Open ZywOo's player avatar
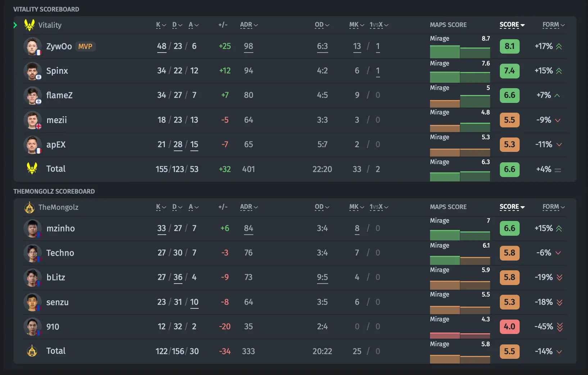This screenshot has height=375, width=588. tap(32, 46)
